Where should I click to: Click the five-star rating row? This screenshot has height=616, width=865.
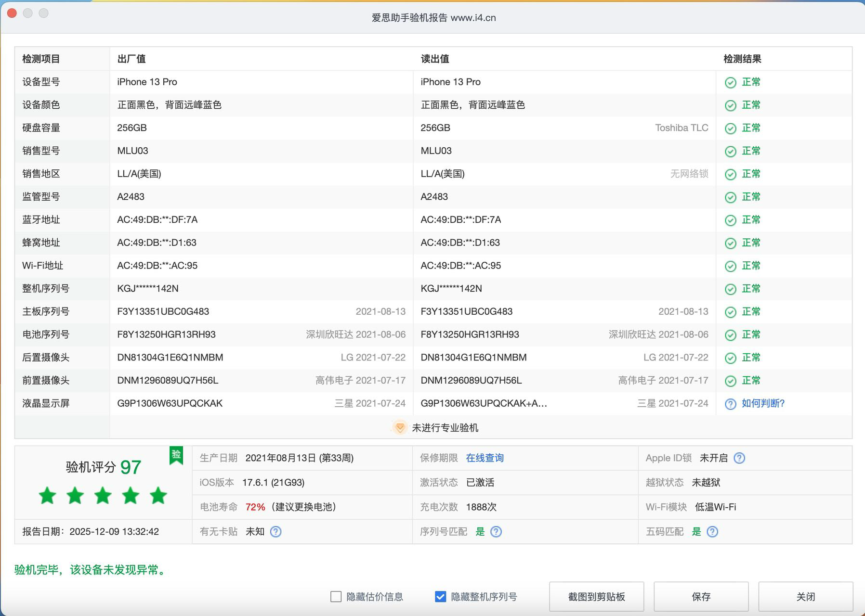point(103,496)
